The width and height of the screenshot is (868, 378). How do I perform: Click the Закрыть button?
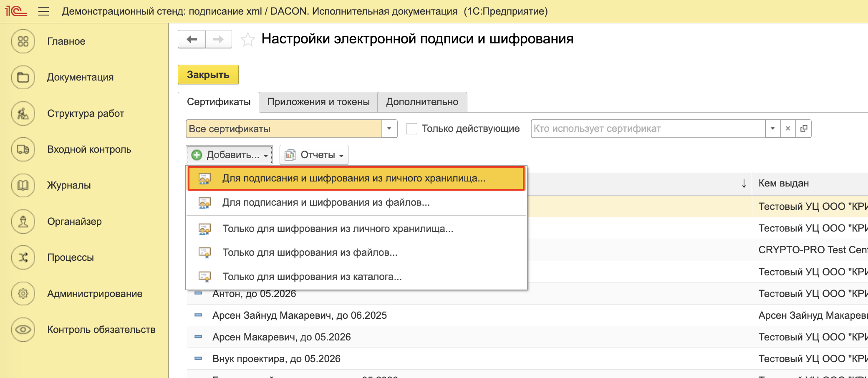click(x=208, y=75)
